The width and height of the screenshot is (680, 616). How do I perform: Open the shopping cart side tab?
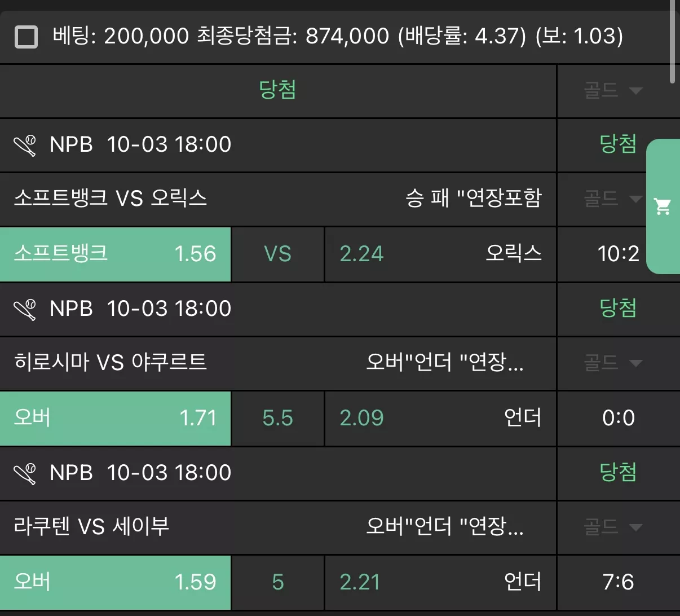[663, 206]
